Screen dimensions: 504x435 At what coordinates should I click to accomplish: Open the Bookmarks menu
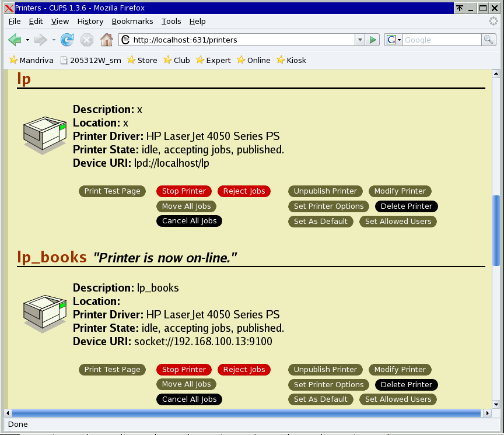[132, 21]
